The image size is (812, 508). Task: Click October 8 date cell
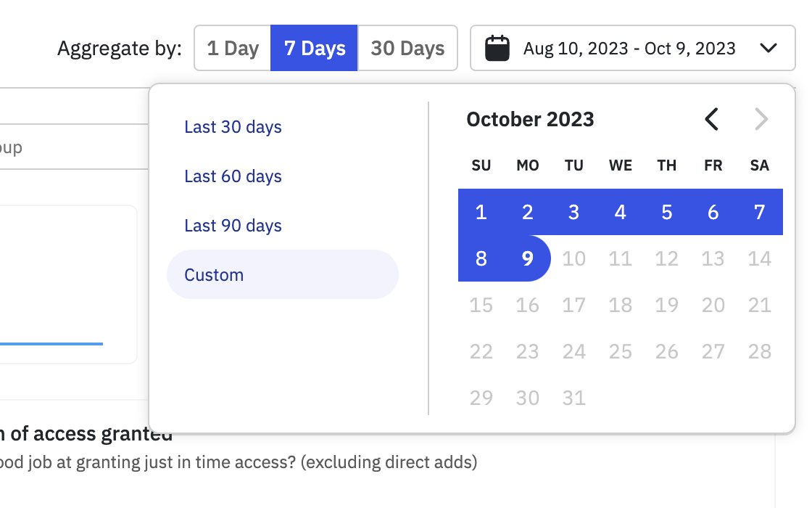(481, 258)
